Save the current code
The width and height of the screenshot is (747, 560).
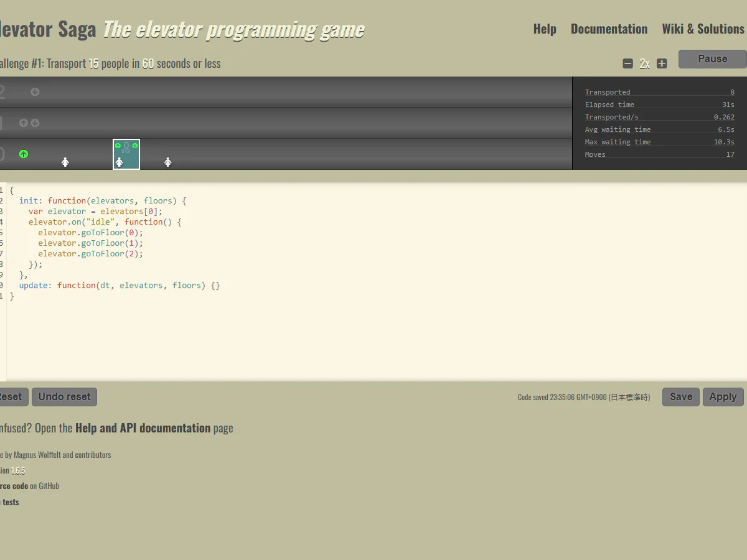click(x=681, y=397)
